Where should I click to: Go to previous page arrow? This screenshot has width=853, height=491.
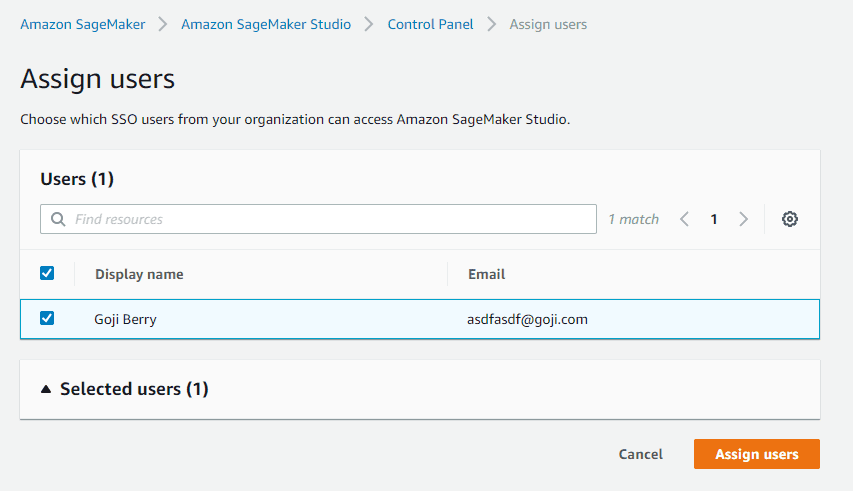point(684,219)
